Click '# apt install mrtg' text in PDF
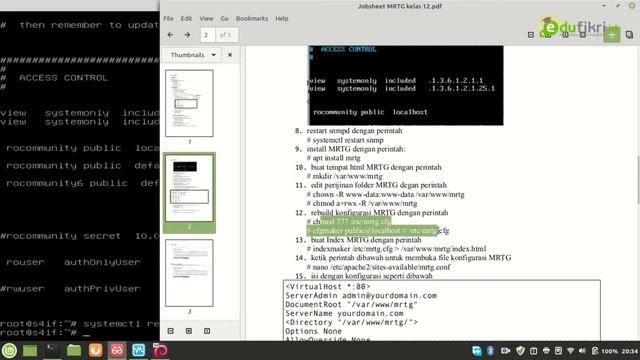This screenshot has height=360, width=640. tap(333, 158)
